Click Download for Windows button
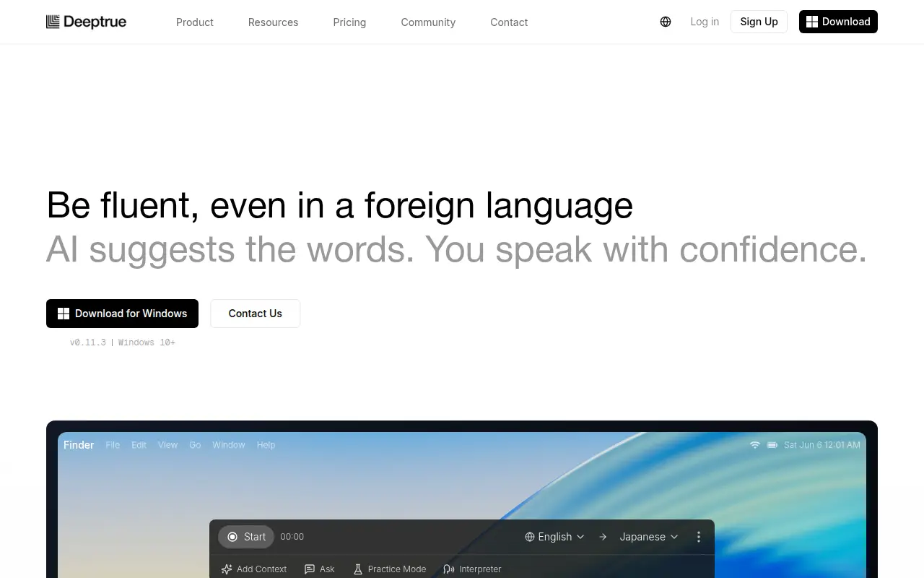The height and width of the screenshot is (578, 924). coord(122,314)
